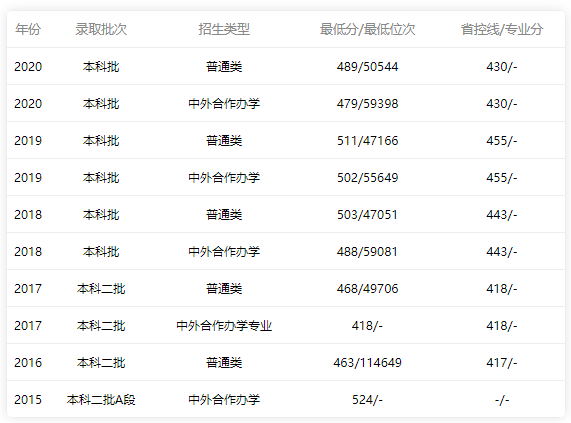
Task: Click the 招生类型 column header
Action: click(x=224, y=29)
